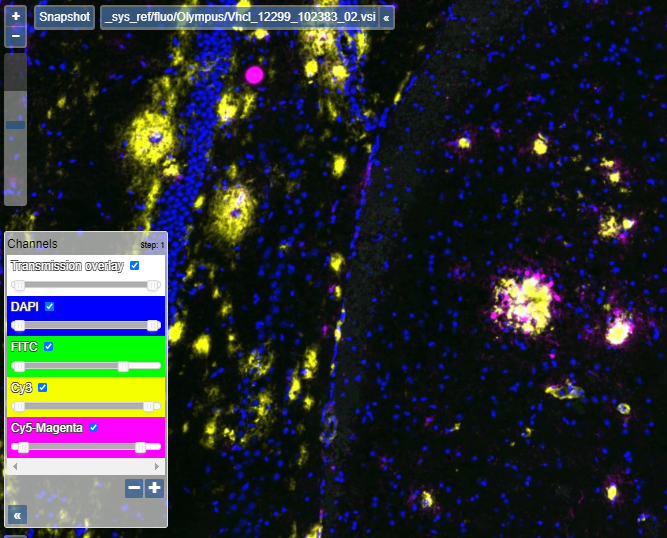
Task: Click the image file path label
Action: pyautogui.click(x=239, y=18)
